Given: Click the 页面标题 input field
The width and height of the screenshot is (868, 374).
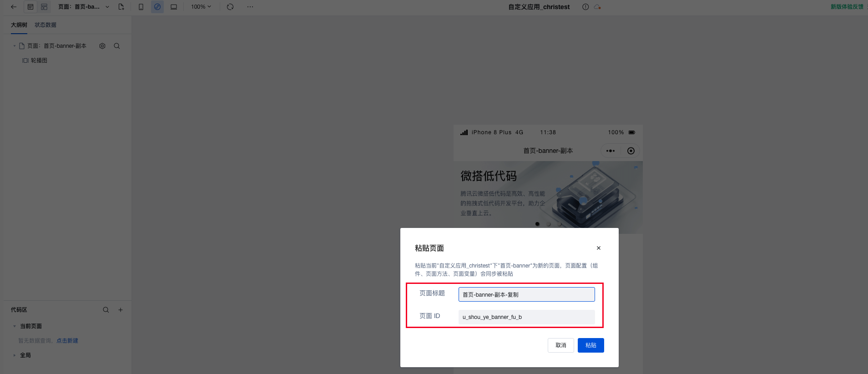Looking at the screenshot, I should 527,294.
